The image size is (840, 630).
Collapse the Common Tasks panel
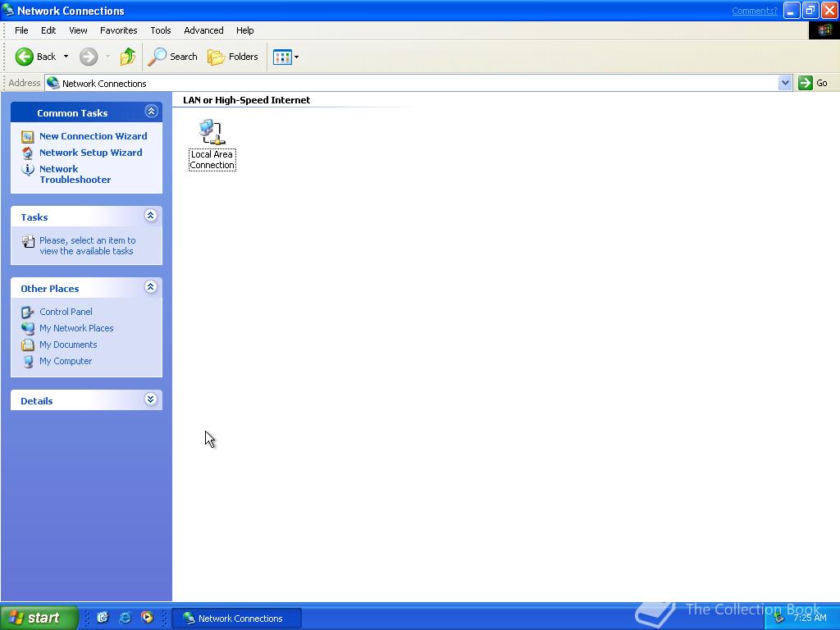(x=151, y=112)
